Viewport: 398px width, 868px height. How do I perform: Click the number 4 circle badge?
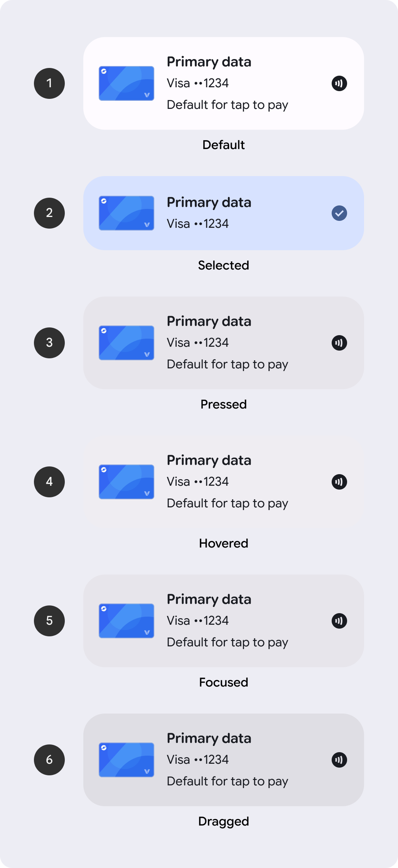pos(49,482)
